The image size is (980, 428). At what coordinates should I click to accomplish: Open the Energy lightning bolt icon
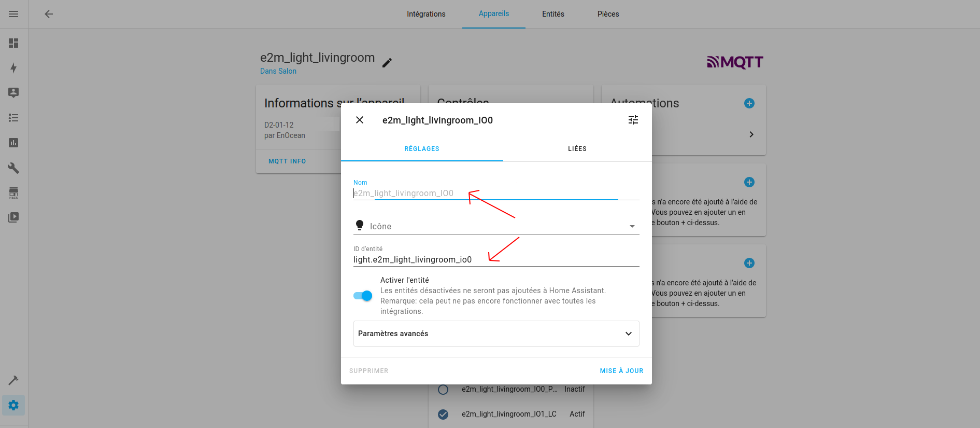[x=13, y=68]
